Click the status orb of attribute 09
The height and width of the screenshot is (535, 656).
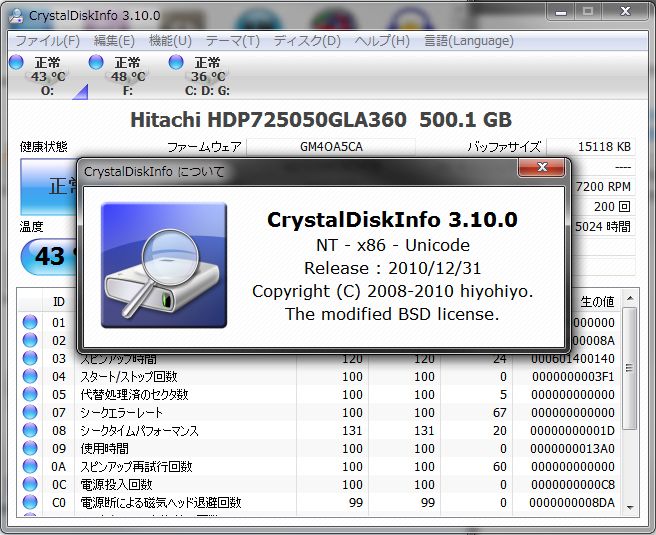(30, 448)
